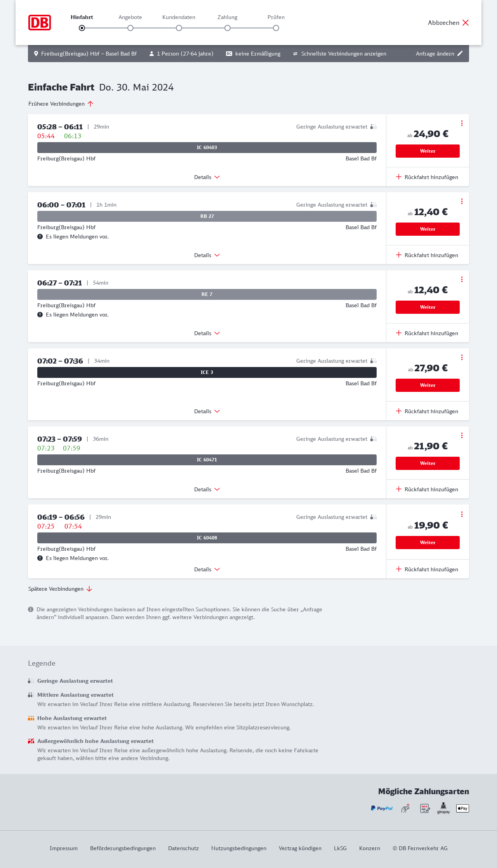
Task: Click the alert icon on the RB 27 connection
Action: point(40,237)
